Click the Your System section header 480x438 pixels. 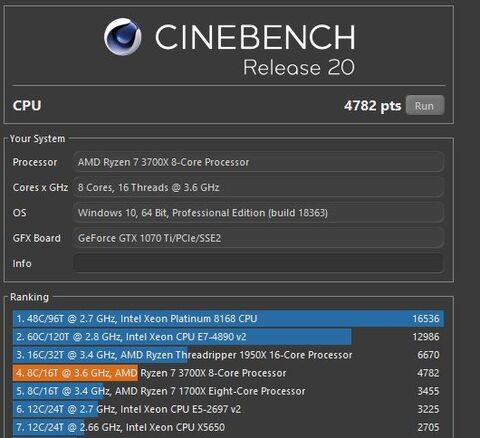tap(37, 139)
